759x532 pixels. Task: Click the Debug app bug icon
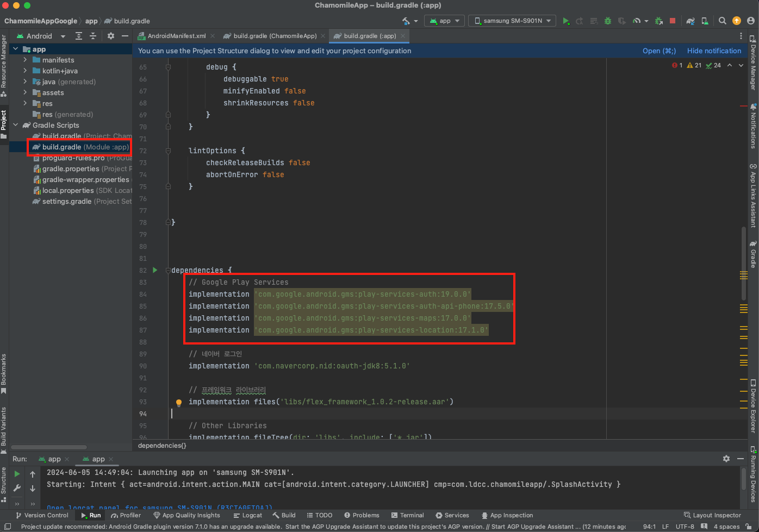(608, 21)
